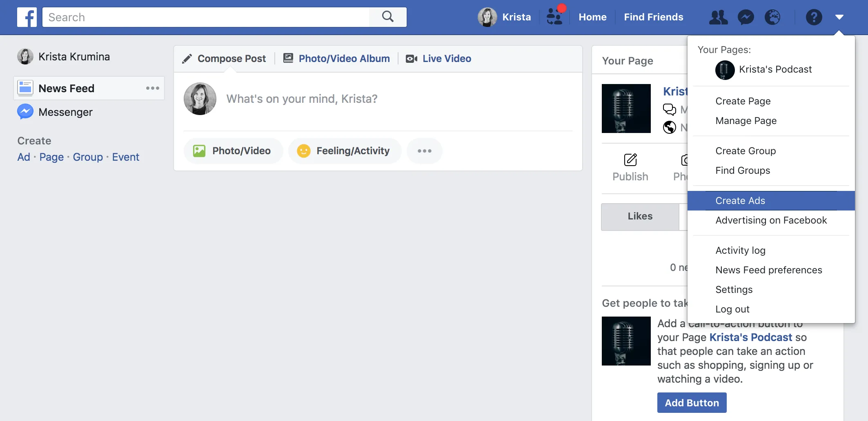Open the friend requests icon

(x=719, y=17)
